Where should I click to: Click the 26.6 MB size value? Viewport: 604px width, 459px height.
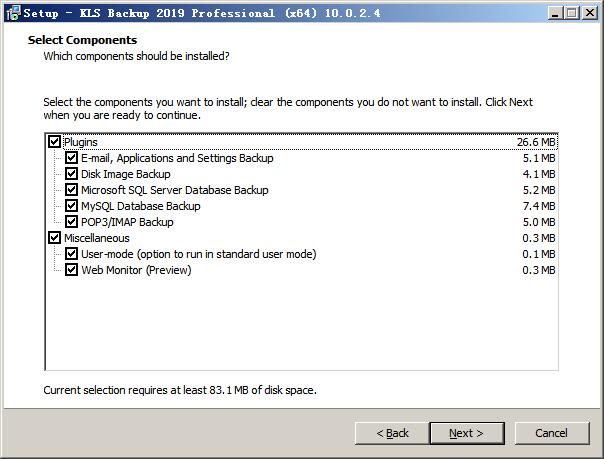[x=536, y=142]
